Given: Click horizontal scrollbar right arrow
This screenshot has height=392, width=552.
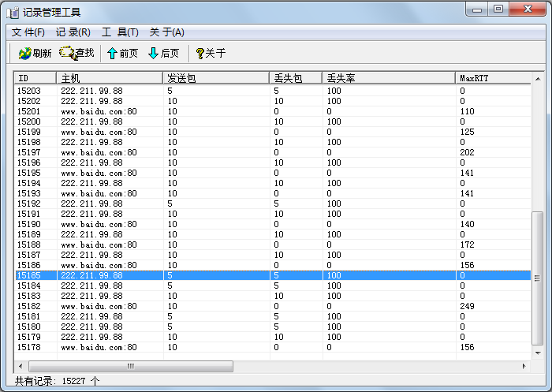Looking at the screenshot, I should [524, 367].
